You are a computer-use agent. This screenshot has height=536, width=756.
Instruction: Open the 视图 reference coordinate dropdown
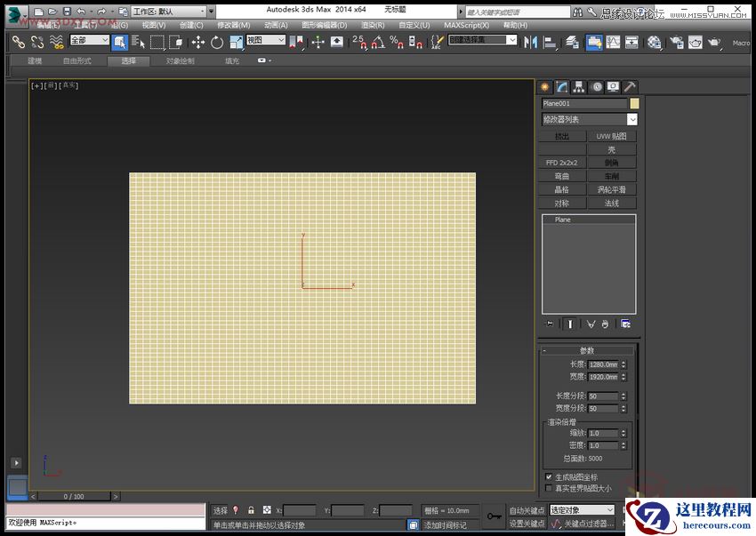[x=265, y=40]
